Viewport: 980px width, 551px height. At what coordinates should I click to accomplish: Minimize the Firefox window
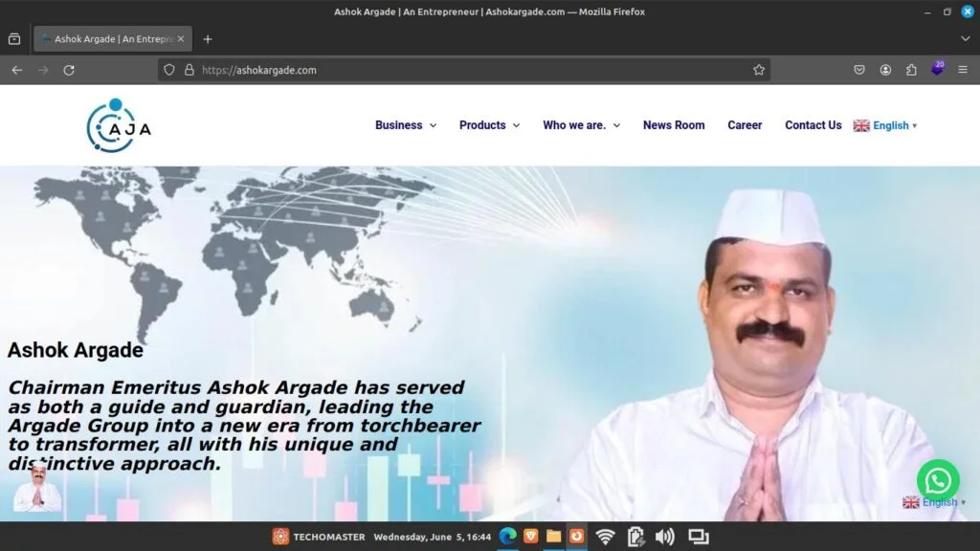[926, 11]
